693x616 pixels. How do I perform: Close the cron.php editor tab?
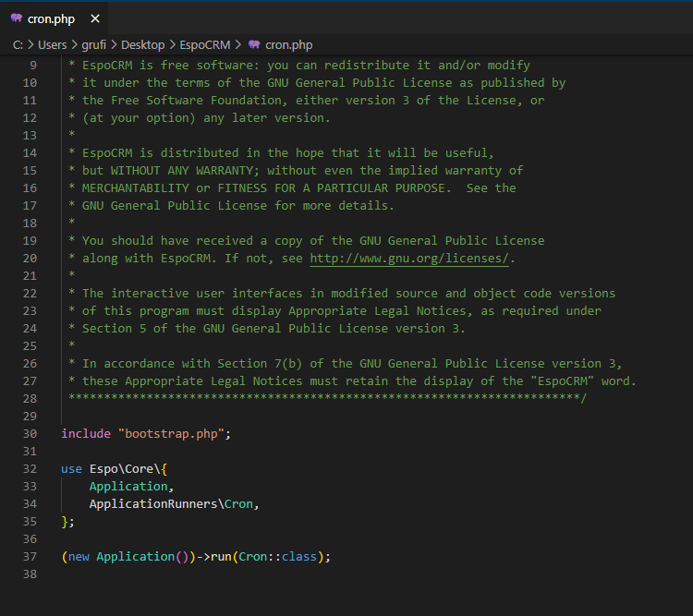click(x=95, y=18)
